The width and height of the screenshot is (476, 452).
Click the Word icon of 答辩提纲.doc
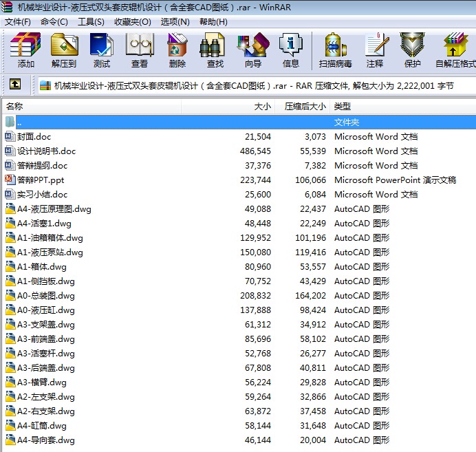click(x=10, y=165)
